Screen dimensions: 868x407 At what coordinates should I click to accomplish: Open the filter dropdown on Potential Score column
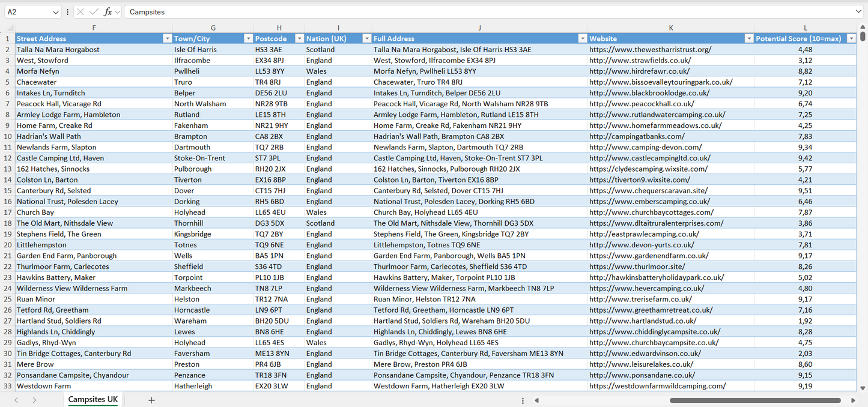point(851,38)
